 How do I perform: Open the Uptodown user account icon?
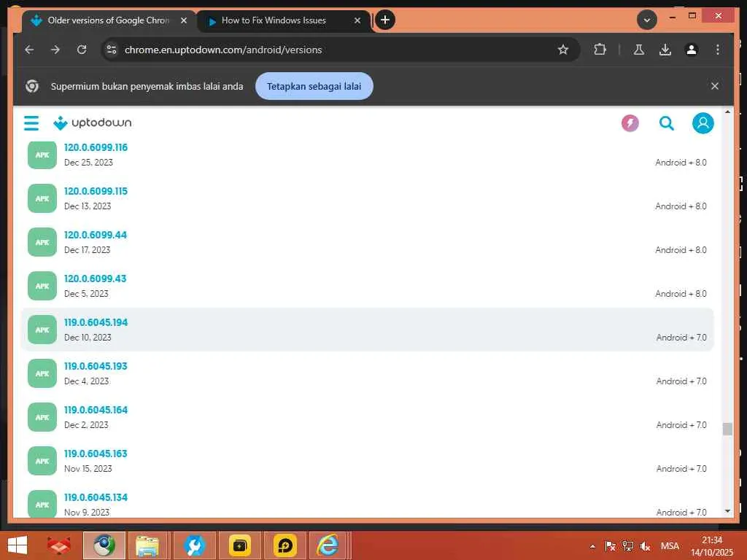tap(703, 123)
